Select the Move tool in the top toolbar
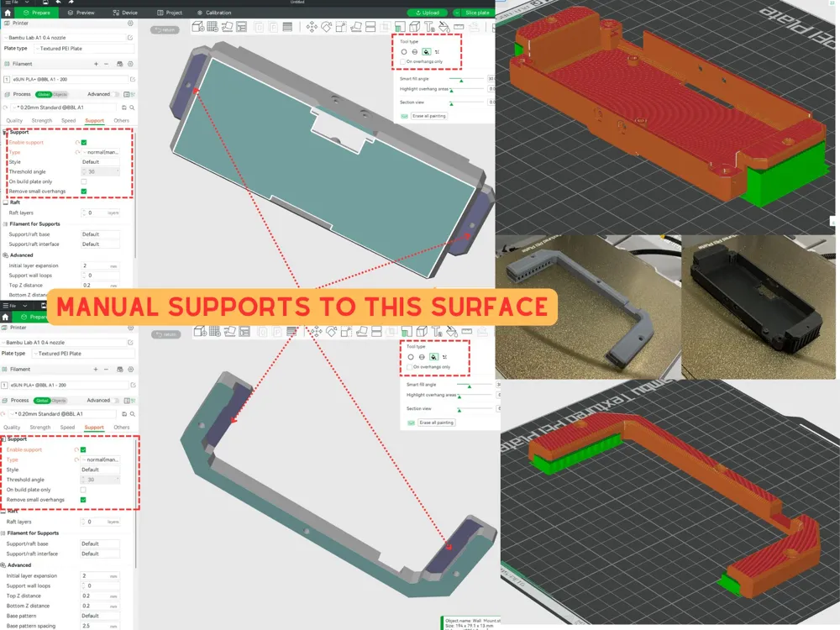The image size is (840, 630). point(312,28)
